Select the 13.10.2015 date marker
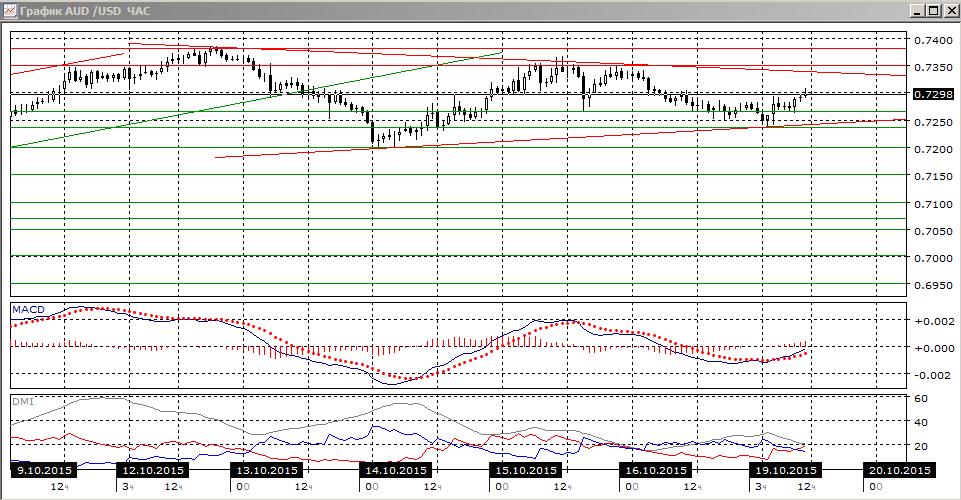 pyautogui.click(x=267, y=470)
